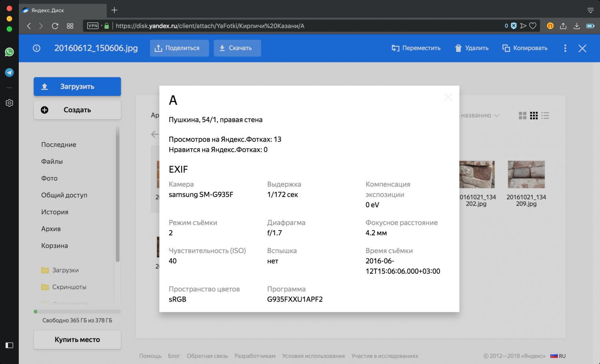Open the RU language selector
This screenshot has width=600, height=364.
coord(558,356)
